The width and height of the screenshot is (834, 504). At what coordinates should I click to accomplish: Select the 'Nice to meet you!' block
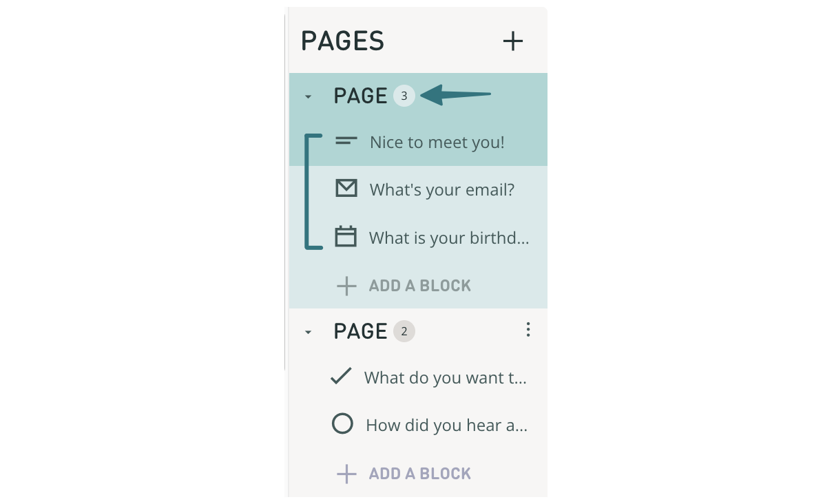pyautogui.click(x=437, y=143)
